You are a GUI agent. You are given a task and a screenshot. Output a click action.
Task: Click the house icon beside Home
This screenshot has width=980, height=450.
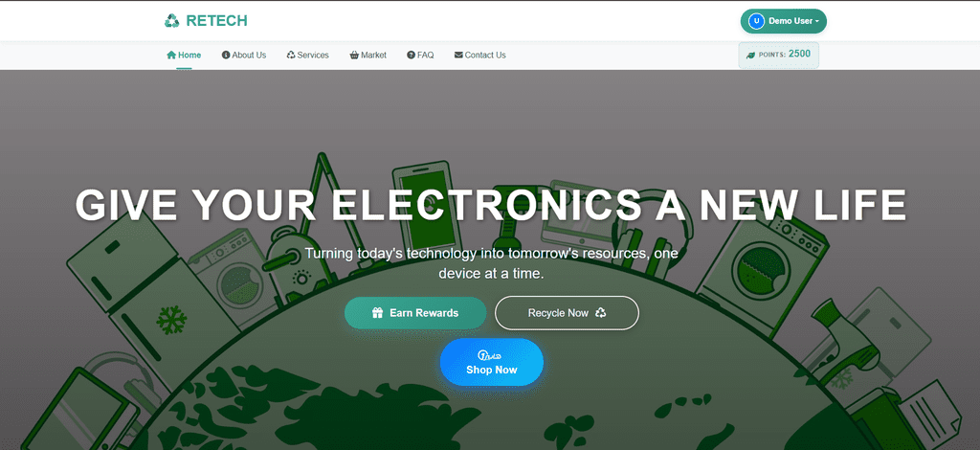(x=171, y=55)
